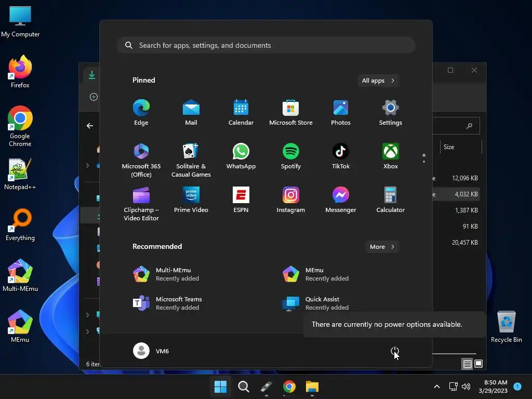This screenshot has width=532, height=399.
Task: Switch File Explorer to large icons view
Action: [x=478, y=364]
